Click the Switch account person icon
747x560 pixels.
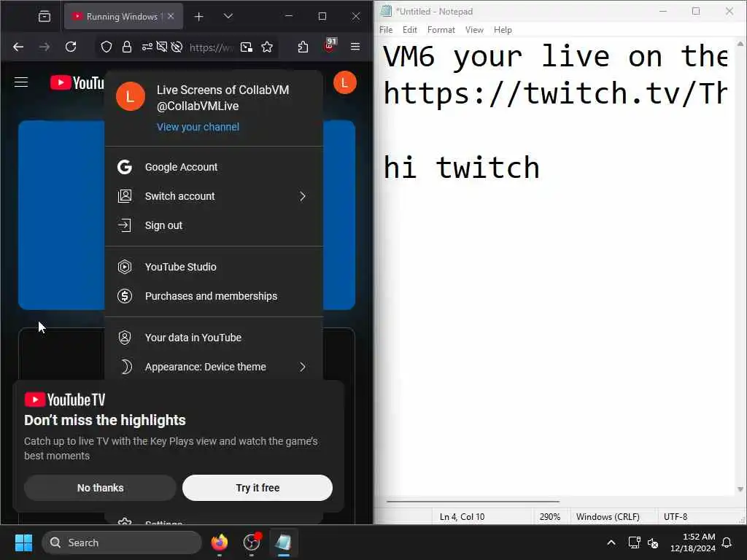coord(125,196)
